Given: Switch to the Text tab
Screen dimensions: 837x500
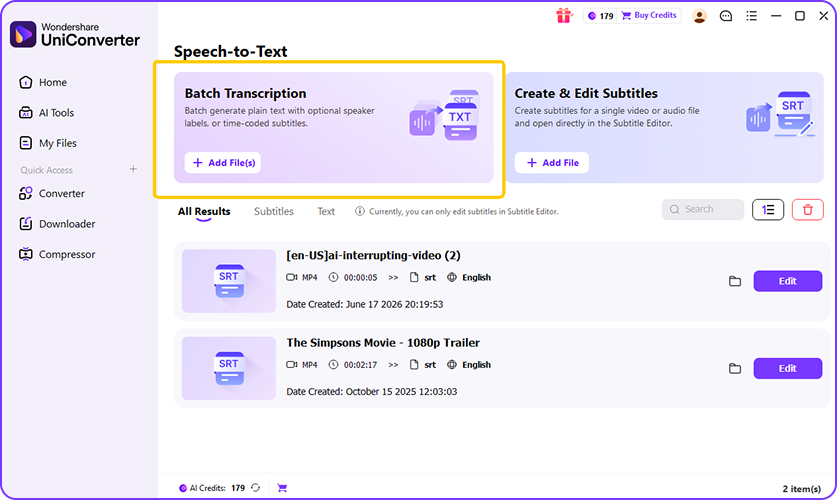Looking at the screenshot, I should point(326,211).
